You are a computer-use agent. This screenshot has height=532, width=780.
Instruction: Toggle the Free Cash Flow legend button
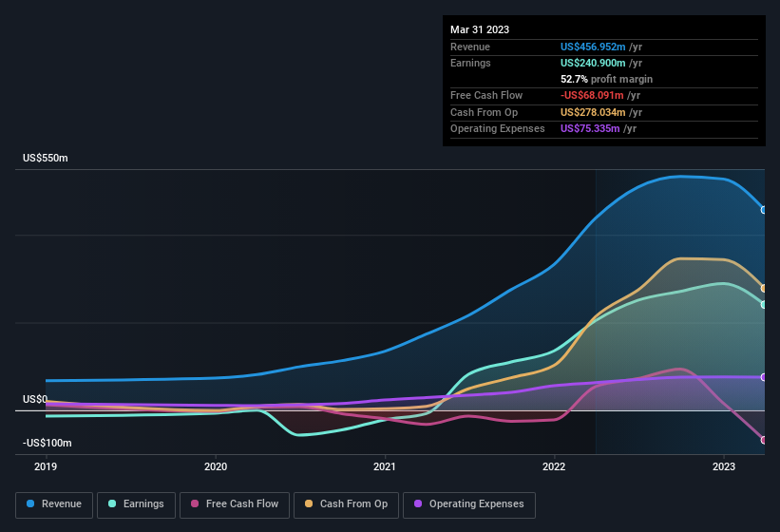pos(235,504)
